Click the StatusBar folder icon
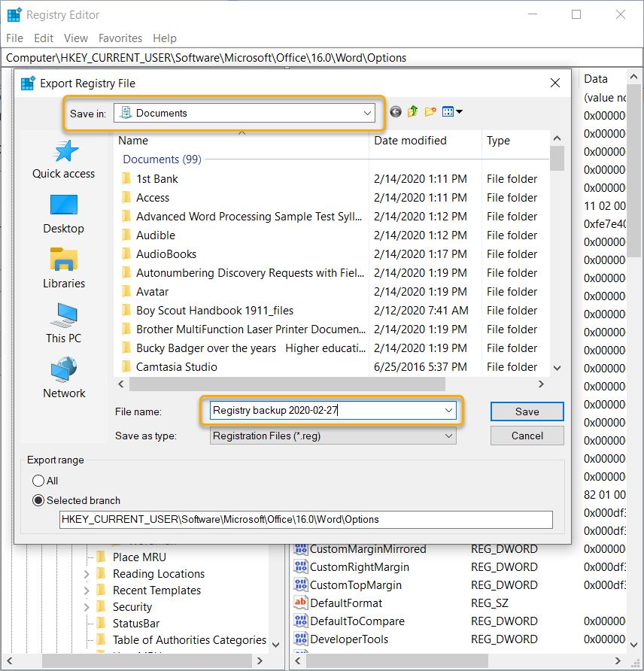Viewport: 644px width, 671px height. point(102,623)
